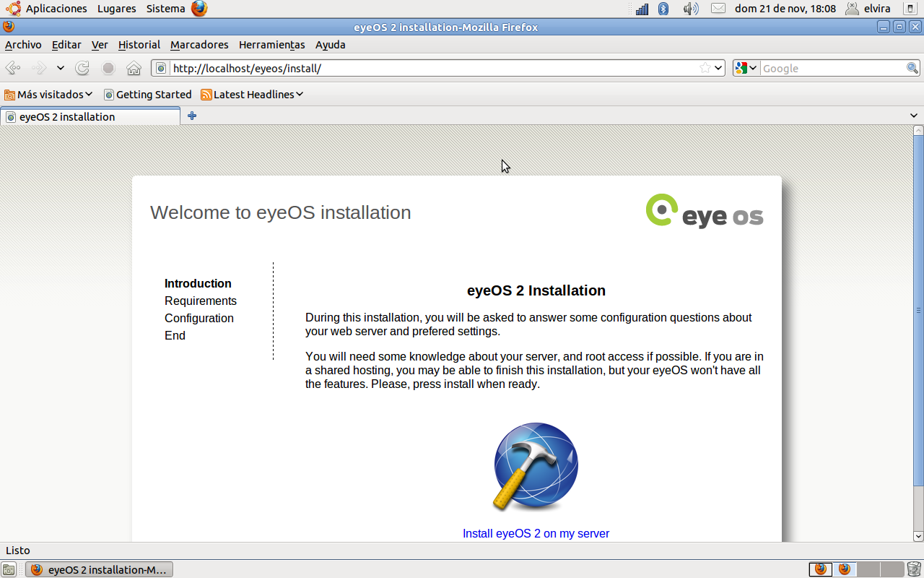
Task: Open the URL bar history dropdown
Action: coord(718,68)
